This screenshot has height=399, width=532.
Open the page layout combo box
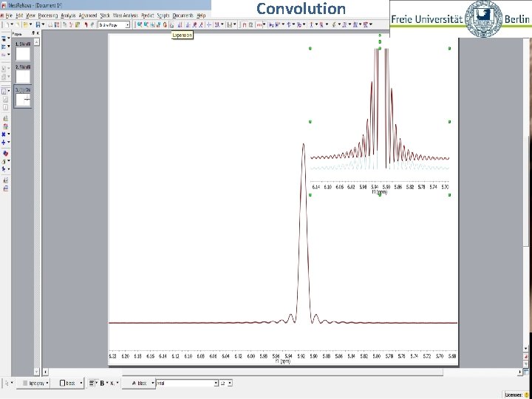click(114, 24)
